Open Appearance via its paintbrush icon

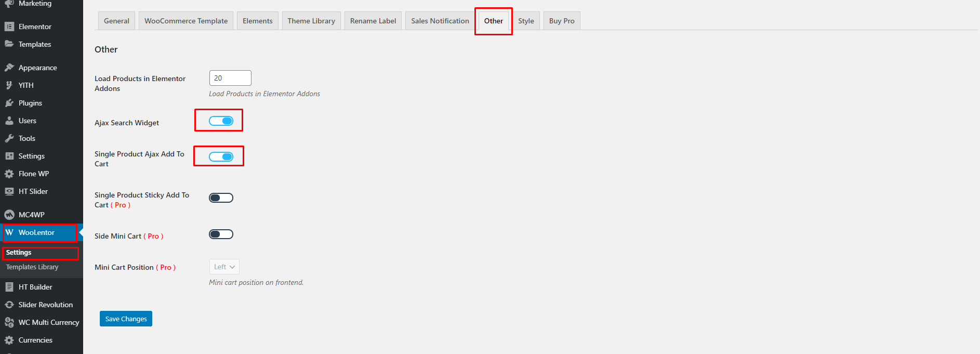tap(9, 68)
